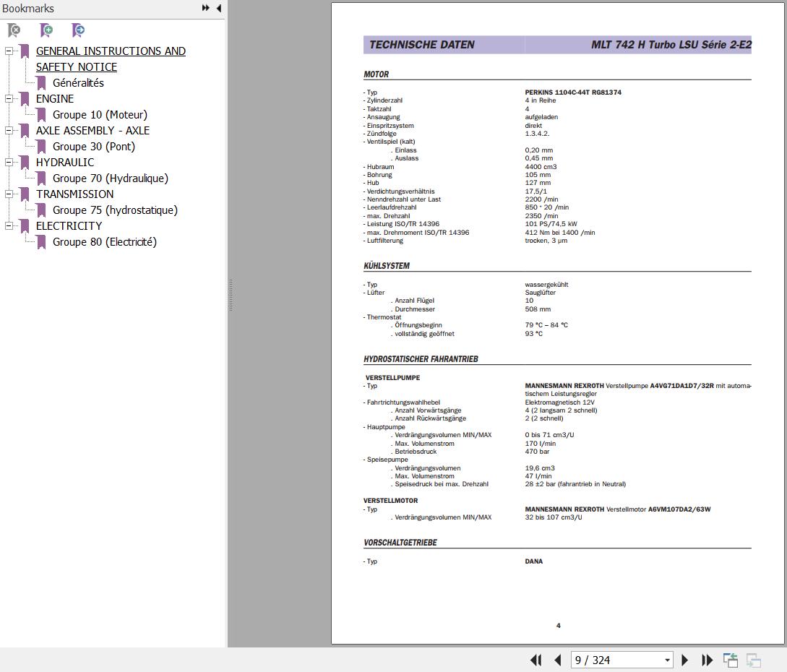
Task: Click the '412 Nm bei 1400 /min' value
Action: (x=559, y=233)
